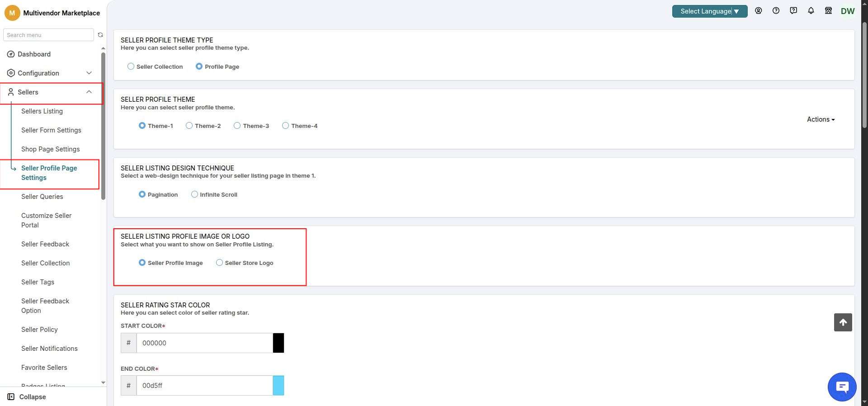The width and height of the screenshot is (868, 406).
Task: Click the Collapse sidebar label
Action: click(x=33, y=397)
